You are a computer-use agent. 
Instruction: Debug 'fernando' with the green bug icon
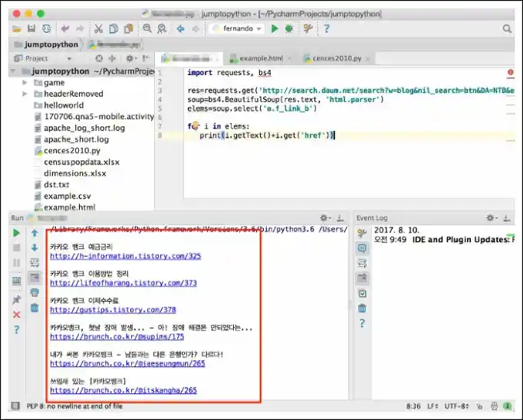tap(289, 28)
